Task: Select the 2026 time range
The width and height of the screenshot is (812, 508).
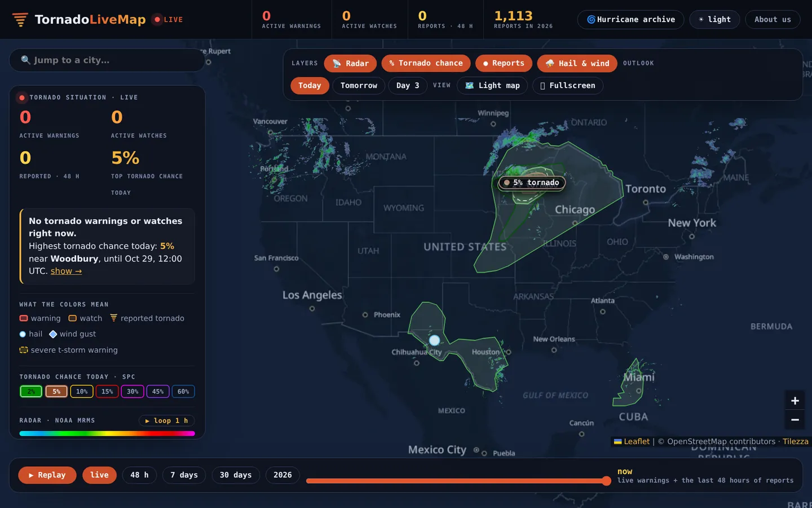Action: (283, 475)
